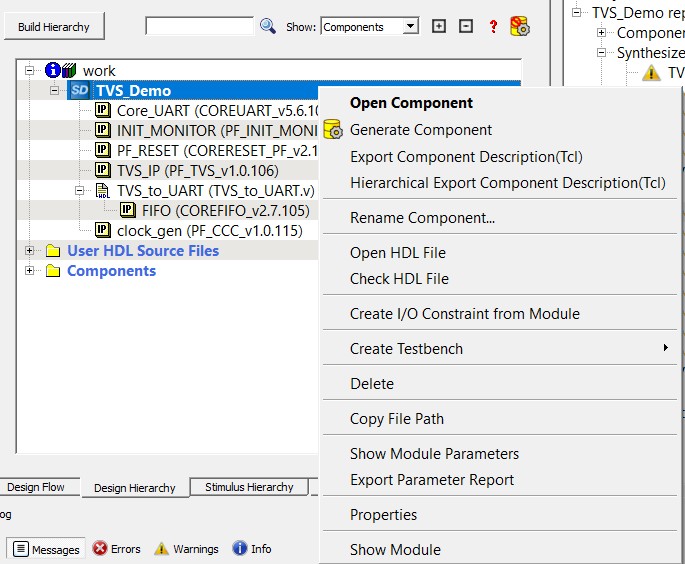This screenshot has height=564, width=685.
Task: Expand the Components folder node
Action: 29,271
